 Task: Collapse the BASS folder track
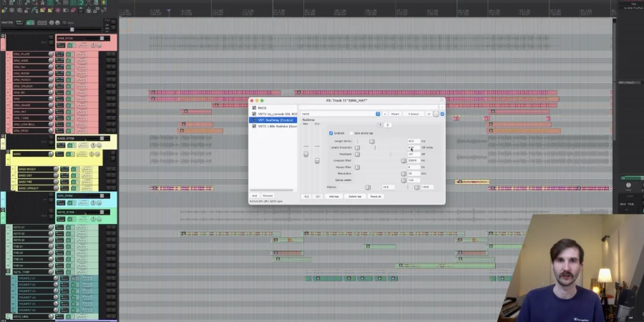pyautogui.click(x=8, y=151)
